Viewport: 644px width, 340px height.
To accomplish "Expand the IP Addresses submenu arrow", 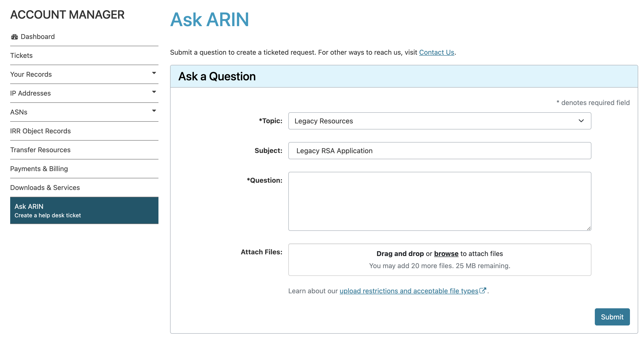I will pos(154,92).
